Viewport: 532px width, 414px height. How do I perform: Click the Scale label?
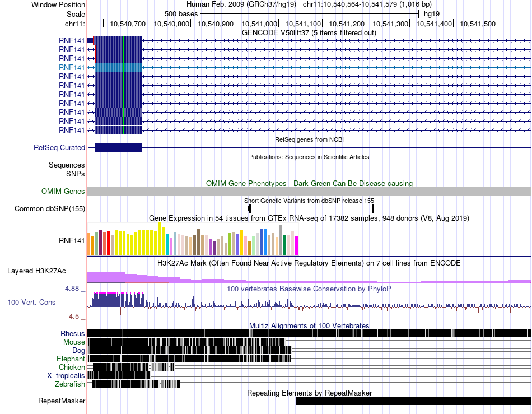[76, 14]
